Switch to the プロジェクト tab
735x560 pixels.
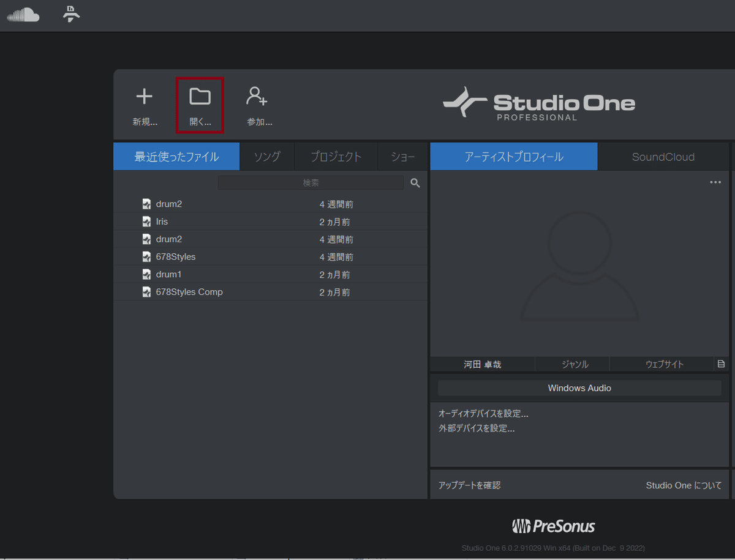tap(336, 156)
